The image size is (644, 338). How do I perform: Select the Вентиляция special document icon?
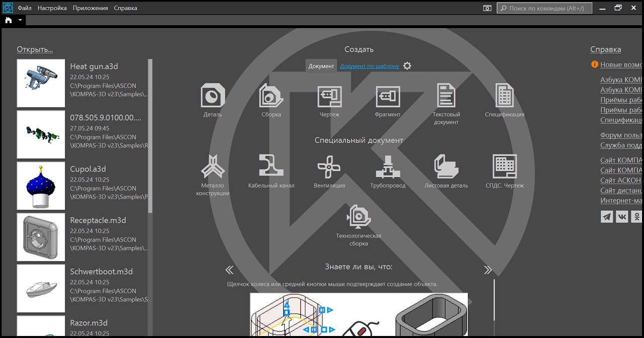click(330, 166)
